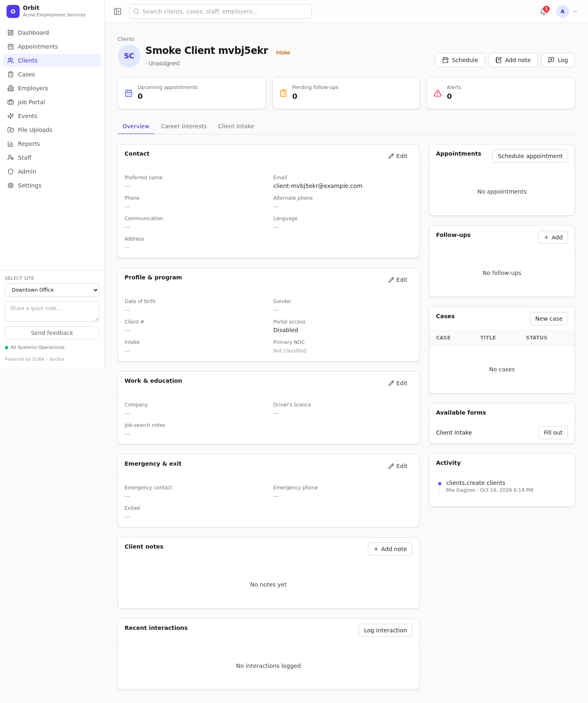Image resolution: width=588 pixels, height=703 pixels.
Task: Click the Intake status badge
Action: tap(283, 53)
